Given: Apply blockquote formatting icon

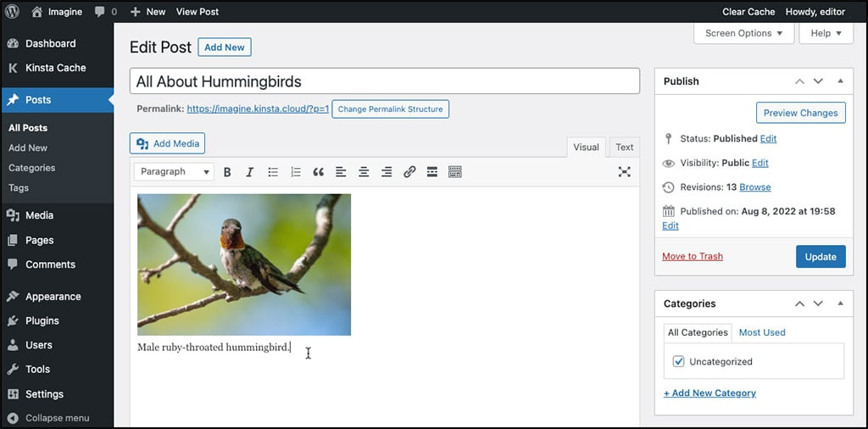Looking at the screenshot, I should [x=318, y=172].
